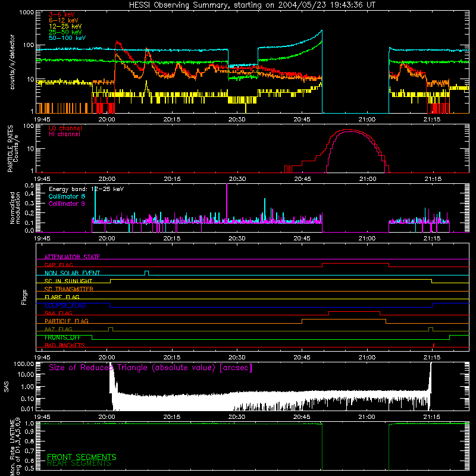Click the tall cyan Collimator 8 spike near 19:57
The width and height of the screenshot is (476, 476).
[95, 203]
